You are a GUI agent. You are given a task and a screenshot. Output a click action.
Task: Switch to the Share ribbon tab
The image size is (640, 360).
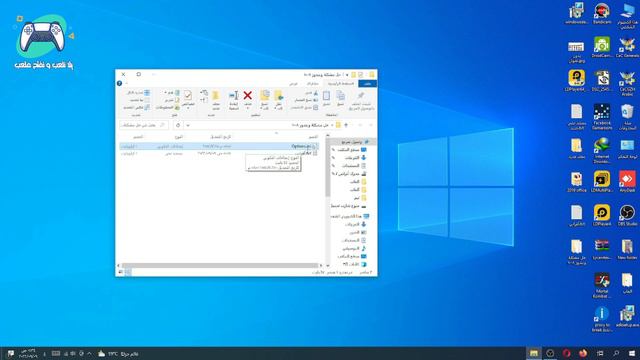coord(312,84)
